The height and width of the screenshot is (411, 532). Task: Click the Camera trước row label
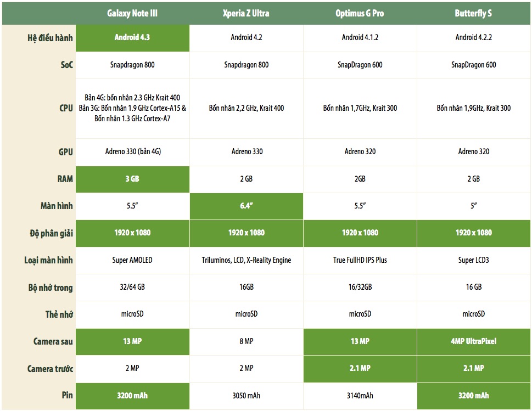pos(50,369)
